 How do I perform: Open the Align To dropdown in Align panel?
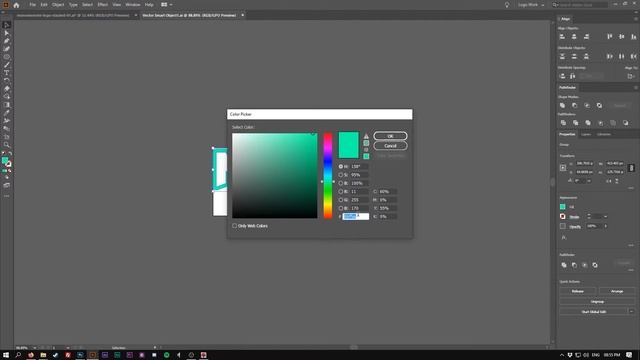point(631,76)
